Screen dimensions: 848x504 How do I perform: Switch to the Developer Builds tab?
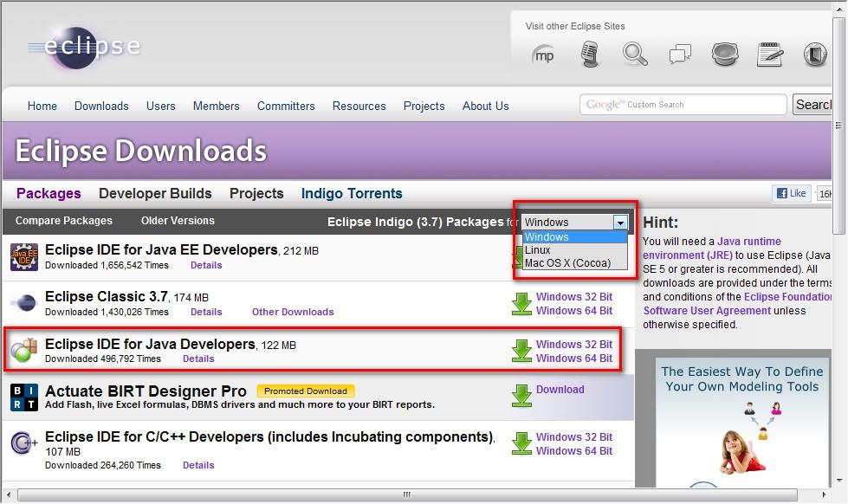coord(155,194)
